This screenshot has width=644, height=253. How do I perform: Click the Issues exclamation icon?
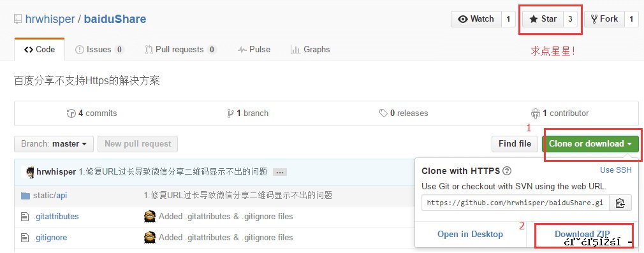tap(80, 50)
